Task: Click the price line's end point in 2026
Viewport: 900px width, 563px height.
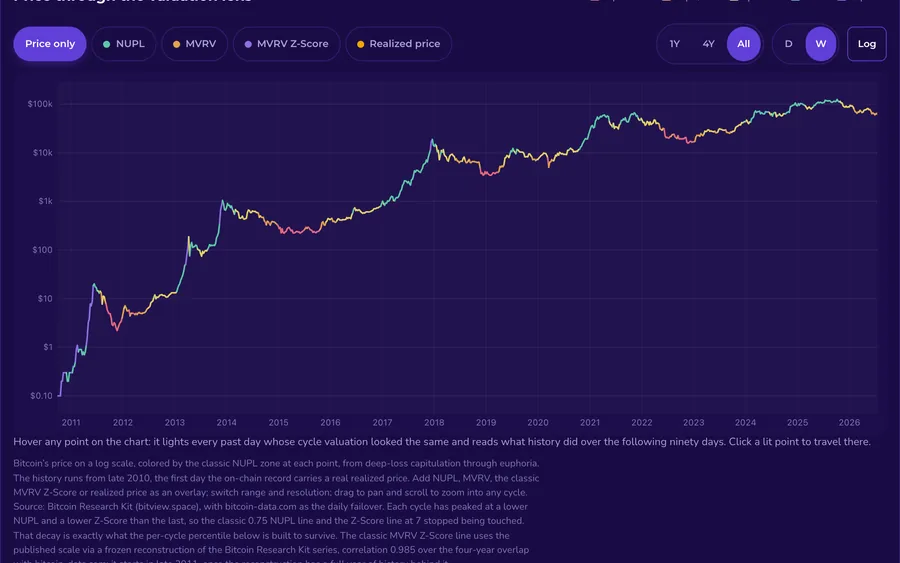Action: pos(876,114)
